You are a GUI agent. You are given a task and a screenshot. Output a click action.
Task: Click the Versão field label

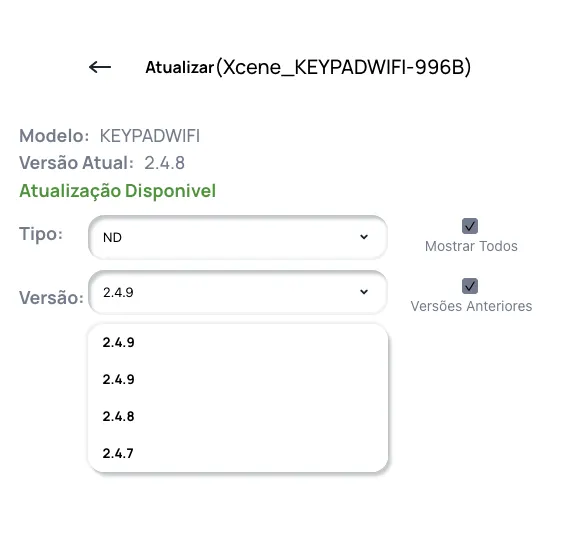click(51, 298)
